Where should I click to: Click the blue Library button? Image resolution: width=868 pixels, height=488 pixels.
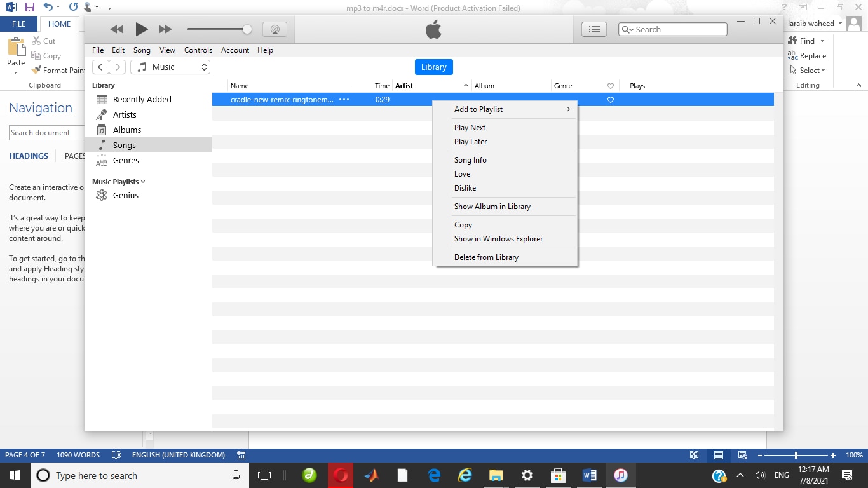pos(434,67)
